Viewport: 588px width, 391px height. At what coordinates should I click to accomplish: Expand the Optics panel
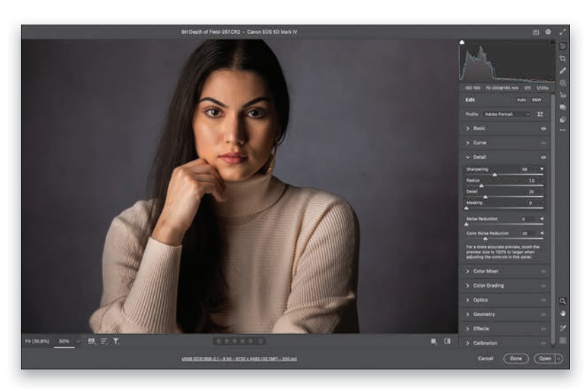[480, 300]
